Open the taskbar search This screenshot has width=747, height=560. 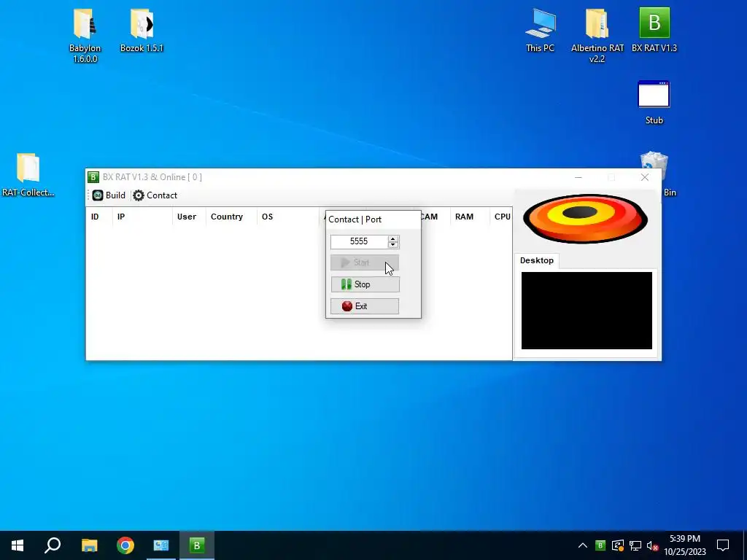click(53, 545)
